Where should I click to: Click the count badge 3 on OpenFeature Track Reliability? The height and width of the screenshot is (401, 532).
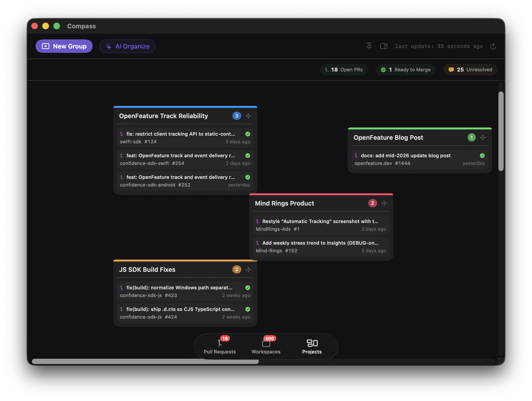click(237, 116)
